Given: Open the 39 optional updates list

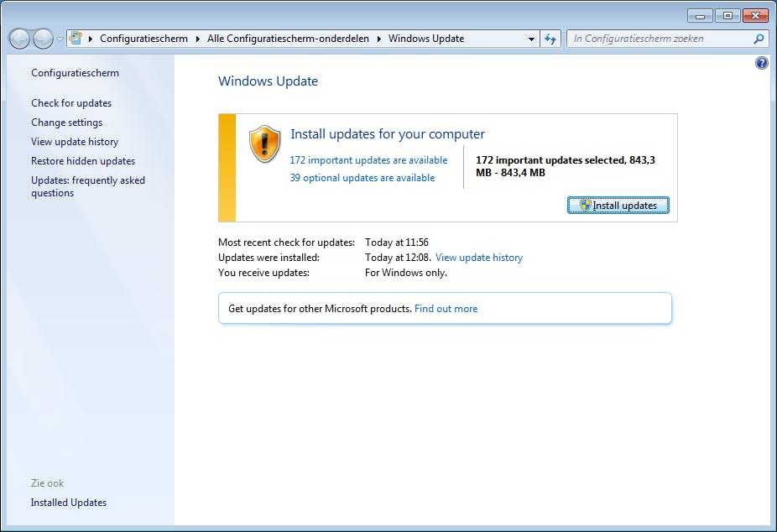Looking at the screenshot, I should click(362, 177).
